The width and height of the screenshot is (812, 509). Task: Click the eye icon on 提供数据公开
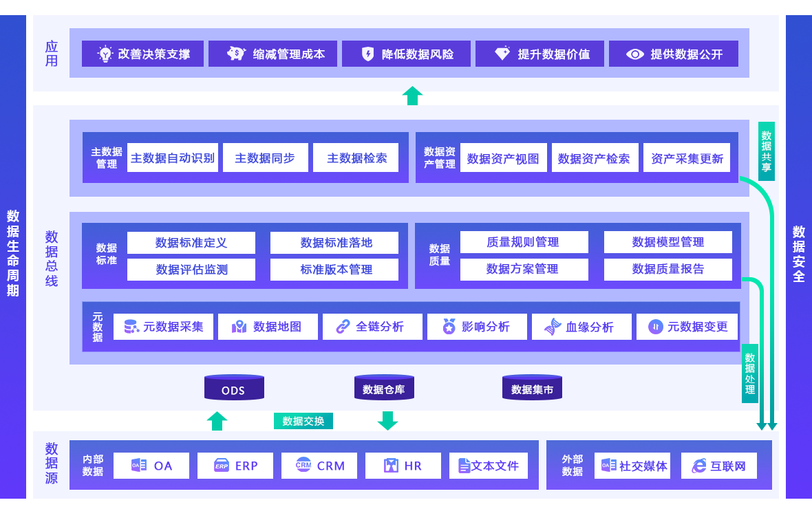point(637,54)
